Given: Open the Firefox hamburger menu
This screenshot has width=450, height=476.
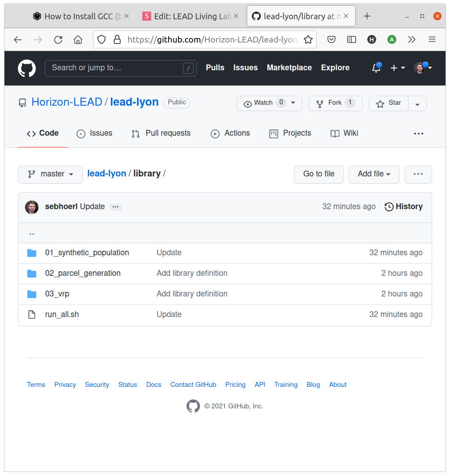Looking at the screenshot, I should click(432, 39).
